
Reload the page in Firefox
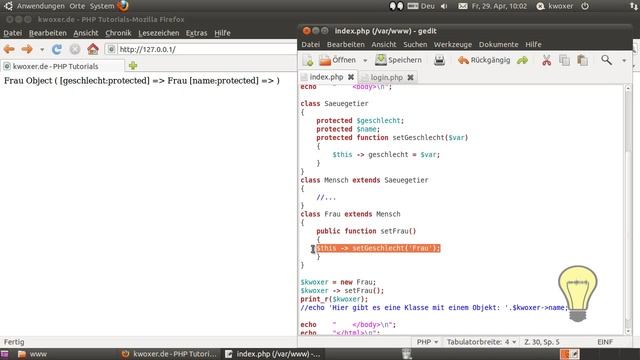pyautogui.click(x=57, y=49)
